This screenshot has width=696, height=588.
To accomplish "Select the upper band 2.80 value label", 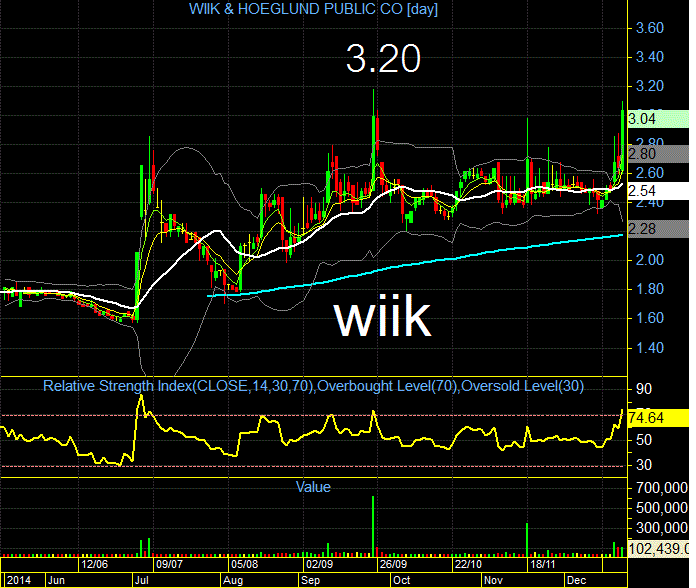I will tap(659, 154).
